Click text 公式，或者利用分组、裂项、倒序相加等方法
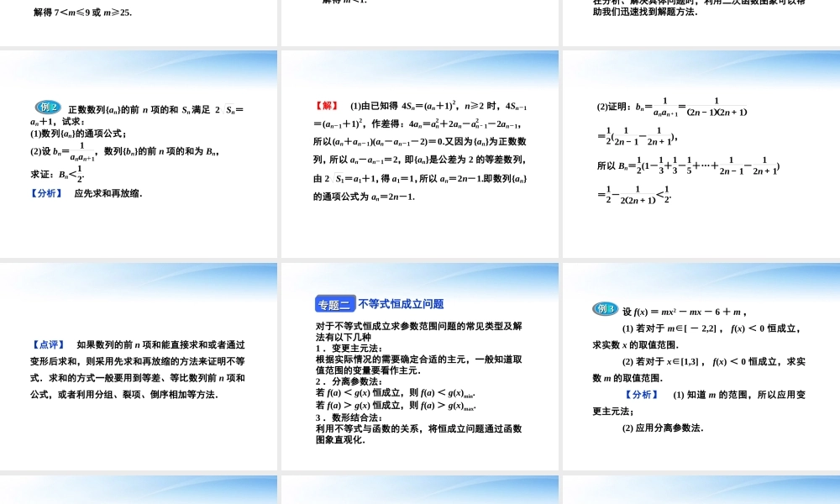The height and width of the screenshot is (504, 840). pyautogui.click(x=124, y=395)
